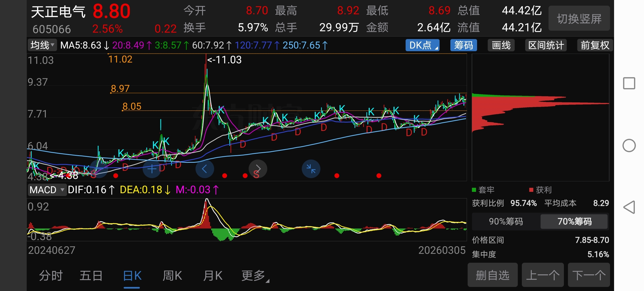Image resolution: width=644 pixels, height=291 pixels.
Task: Tap the Android back triangle button
Action: 629,207
